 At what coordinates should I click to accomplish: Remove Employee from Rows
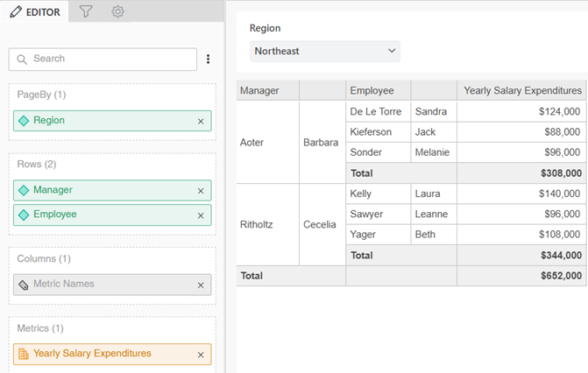201,215
